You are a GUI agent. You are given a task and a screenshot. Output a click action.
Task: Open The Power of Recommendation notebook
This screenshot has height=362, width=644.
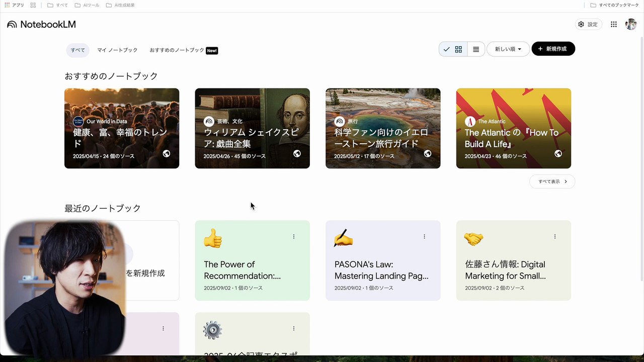(252, 260)
